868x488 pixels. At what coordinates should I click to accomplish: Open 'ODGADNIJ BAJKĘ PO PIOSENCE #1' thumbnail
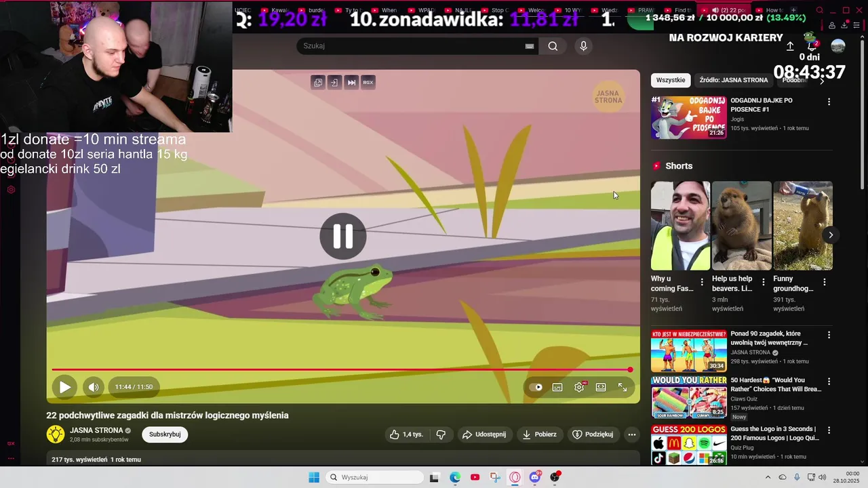click(688, 117)
